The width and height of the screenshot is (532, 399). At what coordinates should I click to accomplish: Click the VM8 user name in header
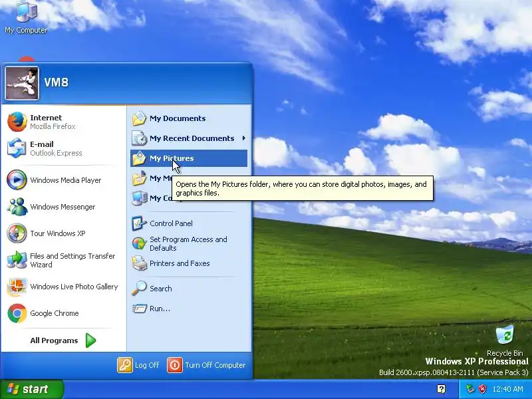click(x=57, y=82)
